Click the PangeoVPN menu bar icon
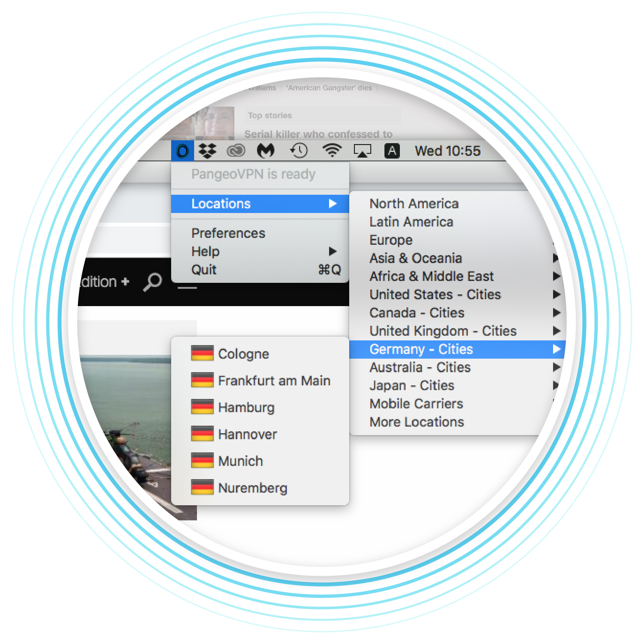Viewport: 644px width, 644px height. click(182, 151)
